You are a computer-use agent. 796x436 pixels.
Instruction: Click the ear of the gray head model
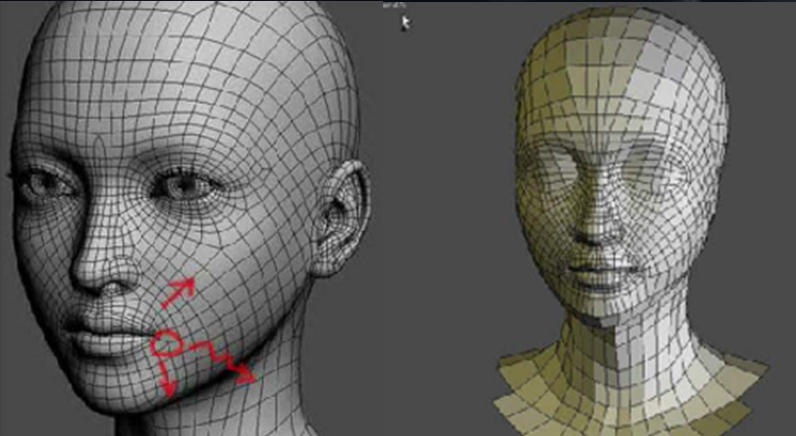pyautogui.click(x=340, y=218)
